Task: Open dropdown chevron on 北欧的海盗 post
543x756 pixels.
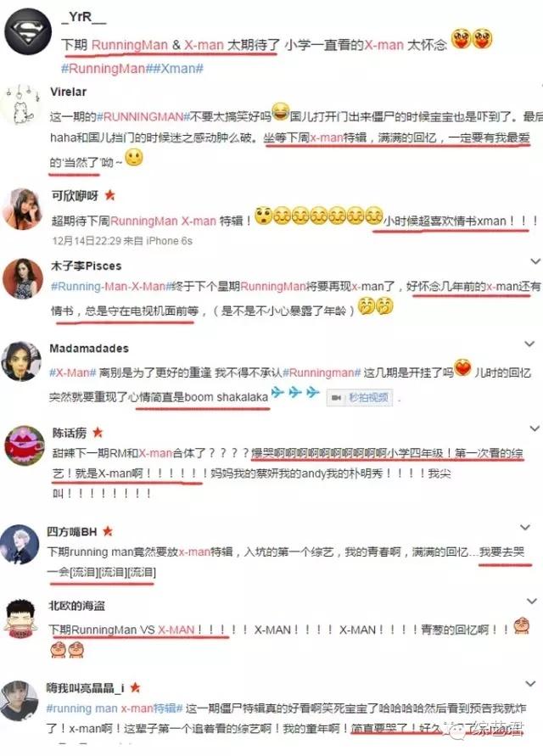Action: (x=531, y=602)
